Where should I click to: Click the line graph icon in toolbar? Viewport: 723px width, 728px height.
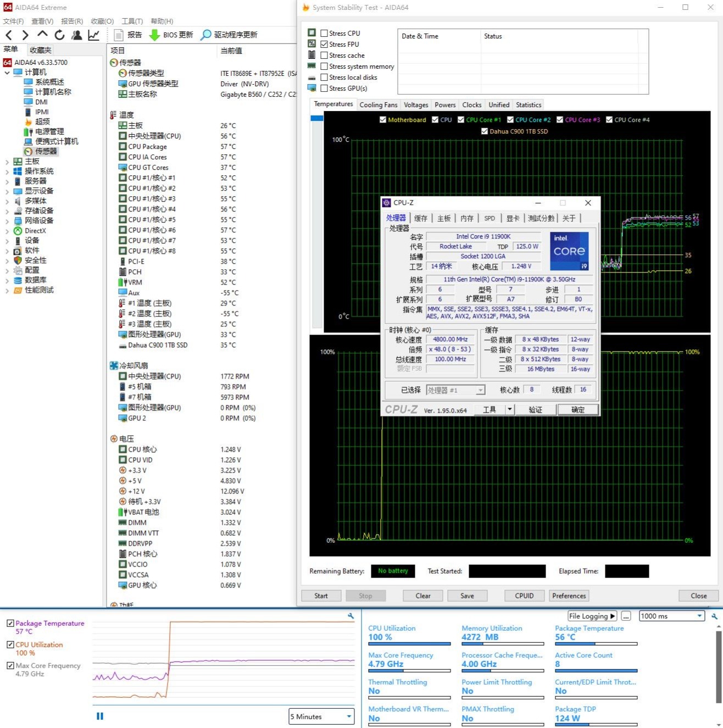coord(94,35)
